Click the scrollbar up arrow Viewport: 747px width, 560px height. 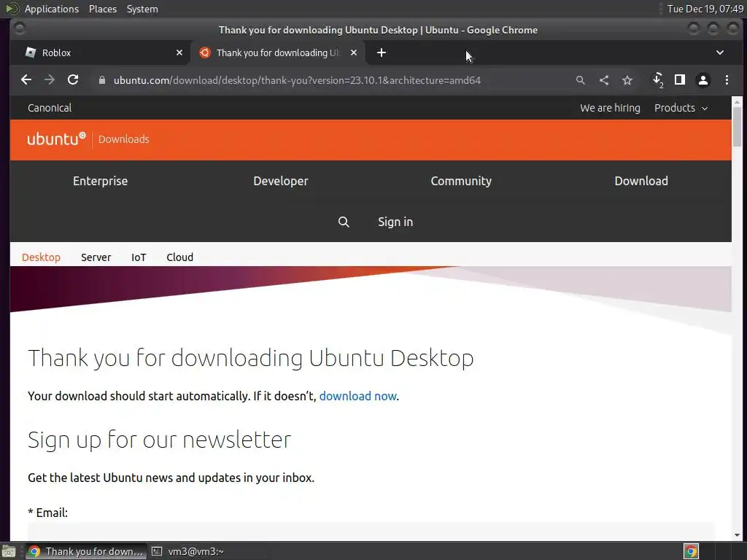[x=737, y=101]
